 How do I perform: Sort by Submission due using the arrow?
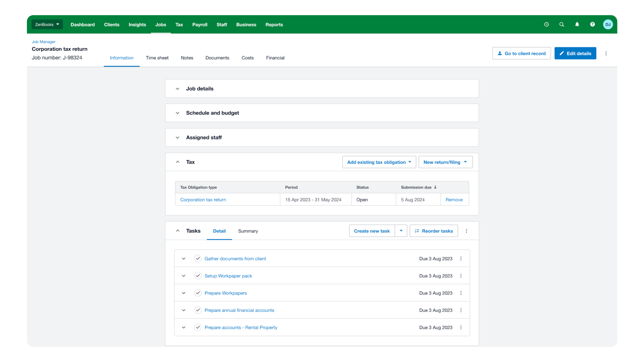tap(435, 187)
